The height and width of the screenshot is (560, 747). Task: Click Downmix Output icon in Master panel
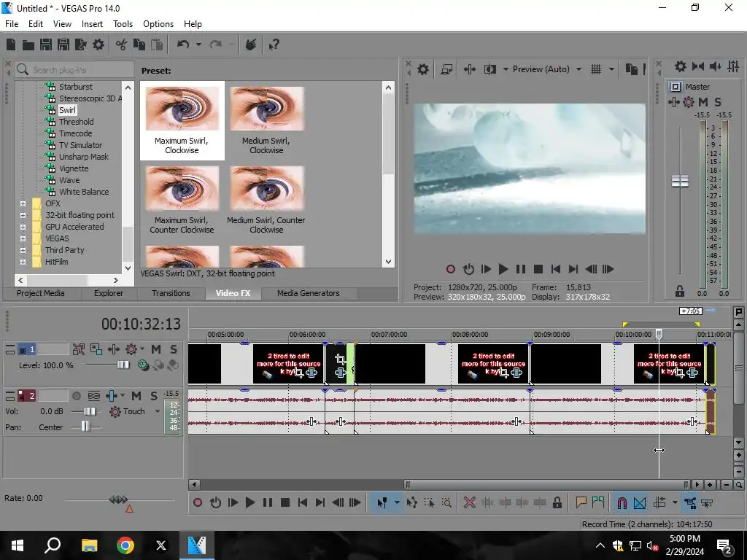[698, 66]
